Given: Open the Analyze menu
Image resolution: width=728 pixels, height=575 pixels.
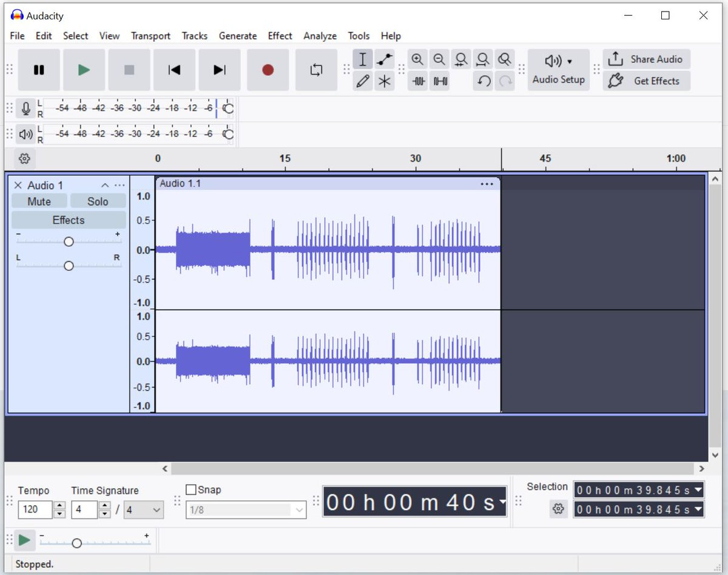Looking at the screenshot, I should [320, 36].
